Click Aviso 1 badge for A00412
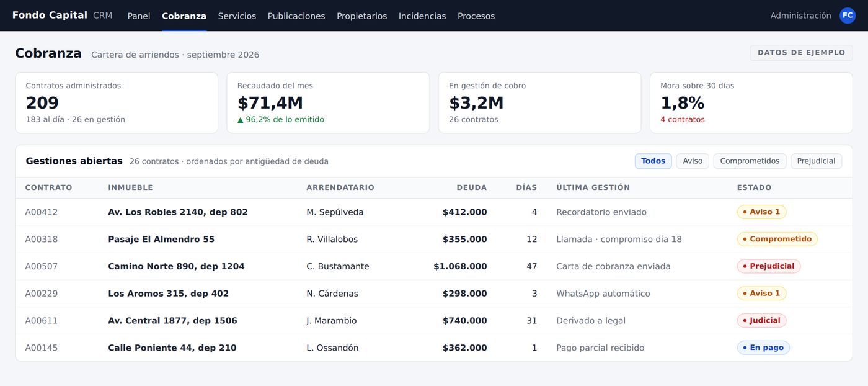The image size is (868, 386). (761, 212)
